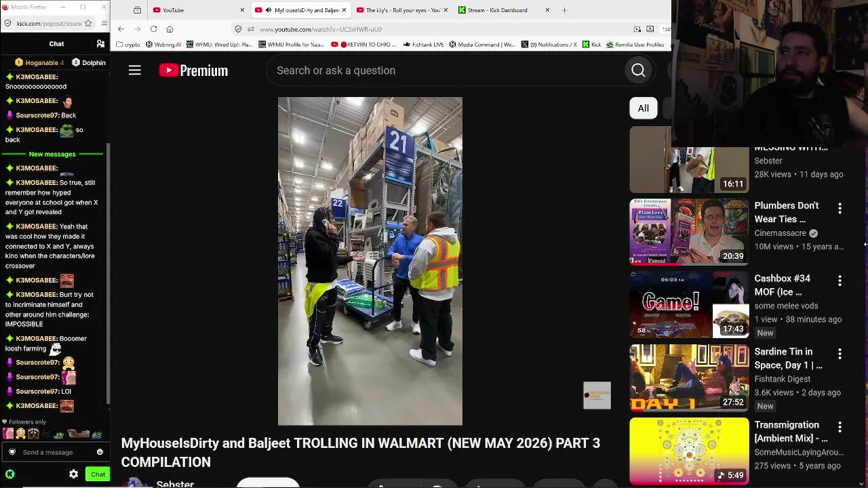
Task: Click the YouTube search magnifier button
Action: pyautogui.click(x=638, y=70)
